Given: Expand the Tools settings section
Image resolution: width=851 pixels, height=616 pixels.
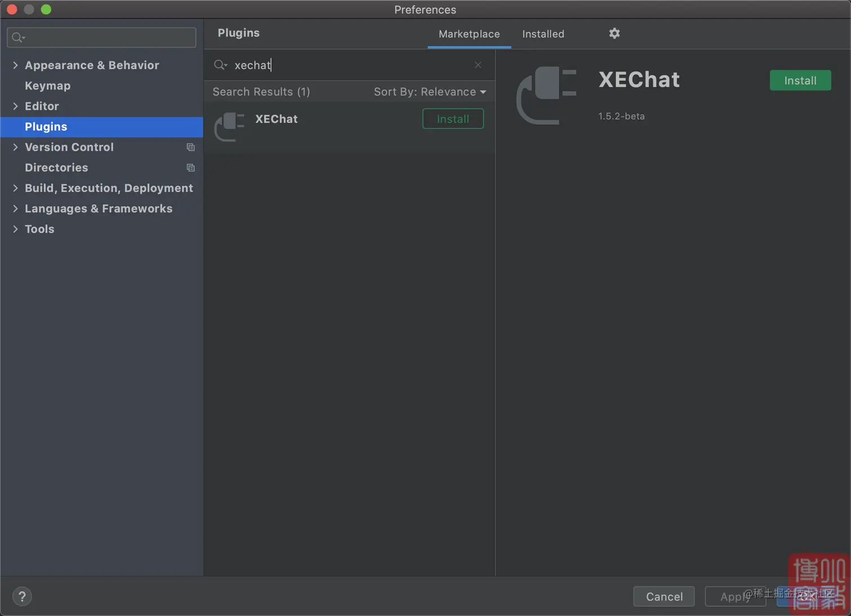Looking at the screenshot, I should tap(15, 230).
